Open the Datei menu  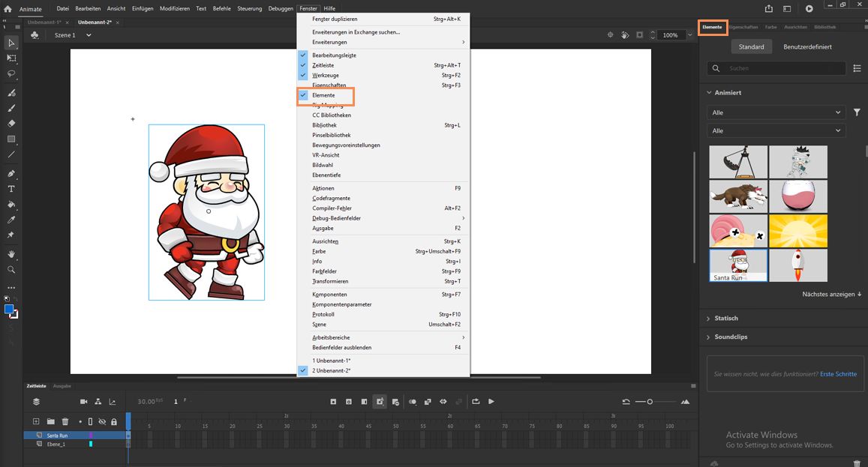pos(62,8)
